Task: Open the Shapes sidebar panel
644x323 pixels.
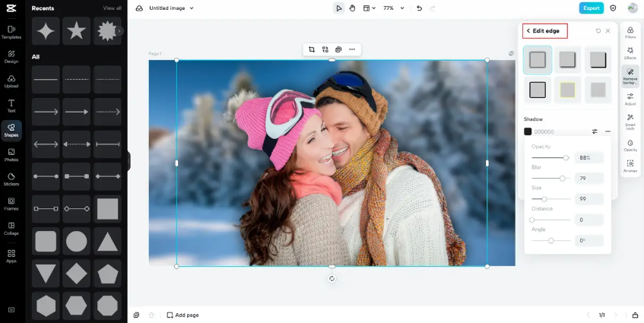Action: [x=11, y=131]
